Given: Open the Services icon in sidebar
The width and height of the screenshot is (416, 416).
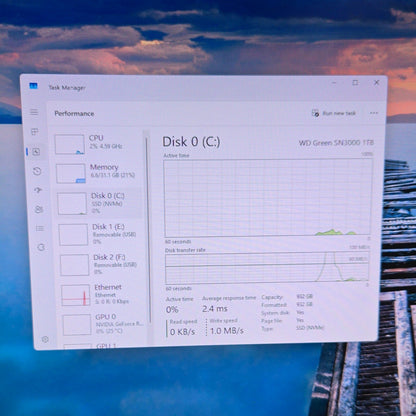Looking at the screenshot, I should click(x=41, y=247).
